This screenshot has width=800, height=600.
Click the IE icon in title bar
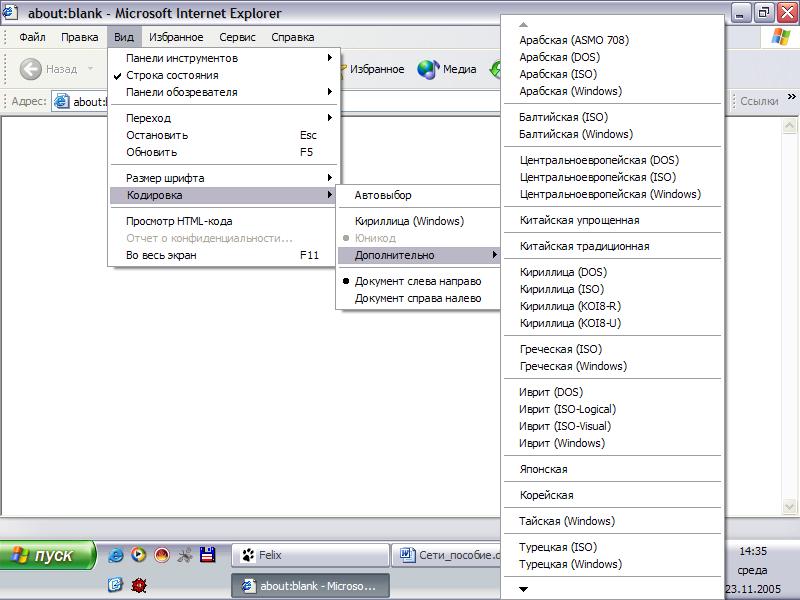click(x=10, y=12)
